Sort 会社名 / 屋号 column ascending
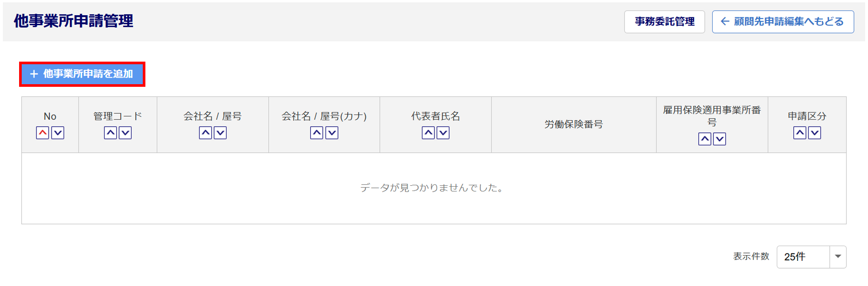Image resolution: width=868 pixels, height=286 pixels. click(205, 133)
